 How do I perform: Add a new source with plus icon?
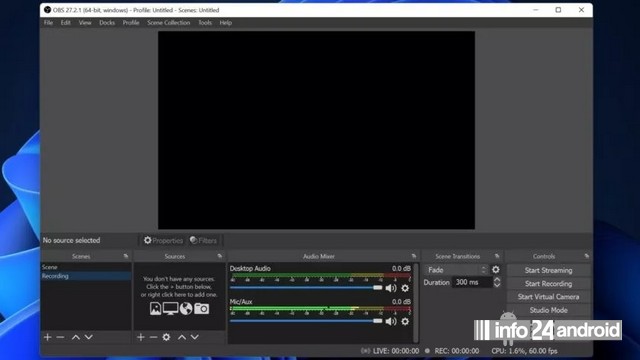click(x=141, y=337)
